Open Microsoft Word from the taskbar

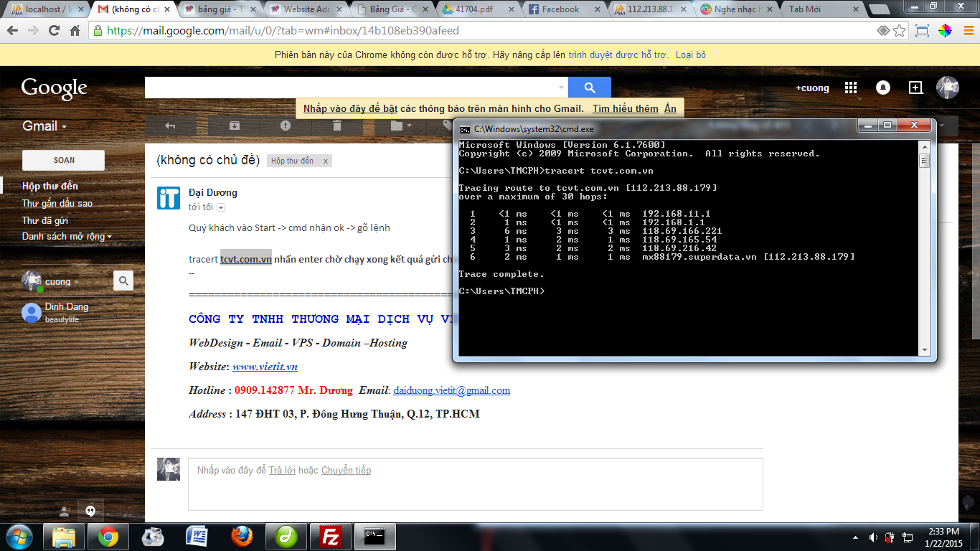(x=197, y=537)
